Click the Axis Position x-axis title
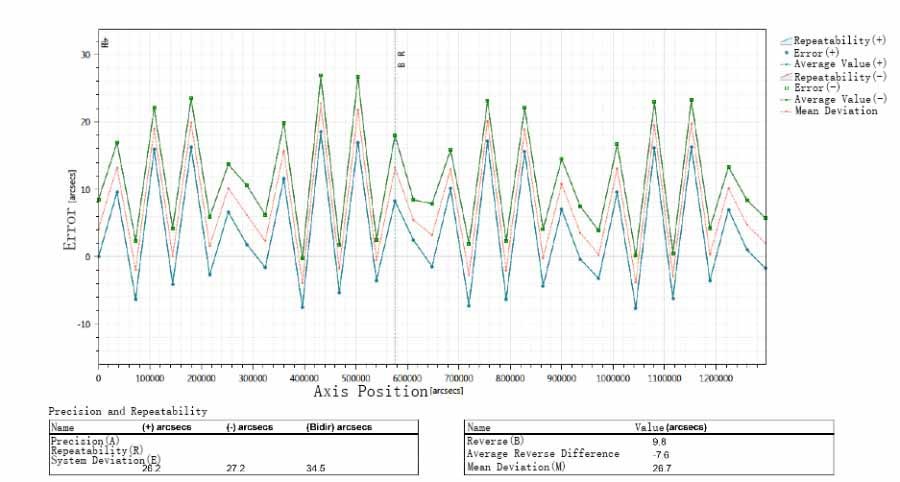900x482 pixels. [370, 392]
